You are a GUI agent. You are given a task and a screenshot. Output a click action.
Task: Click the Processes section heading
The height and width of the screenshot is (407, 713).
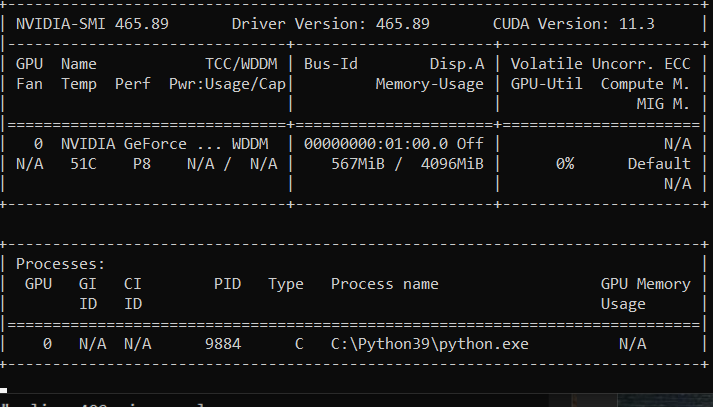point(60,264)
